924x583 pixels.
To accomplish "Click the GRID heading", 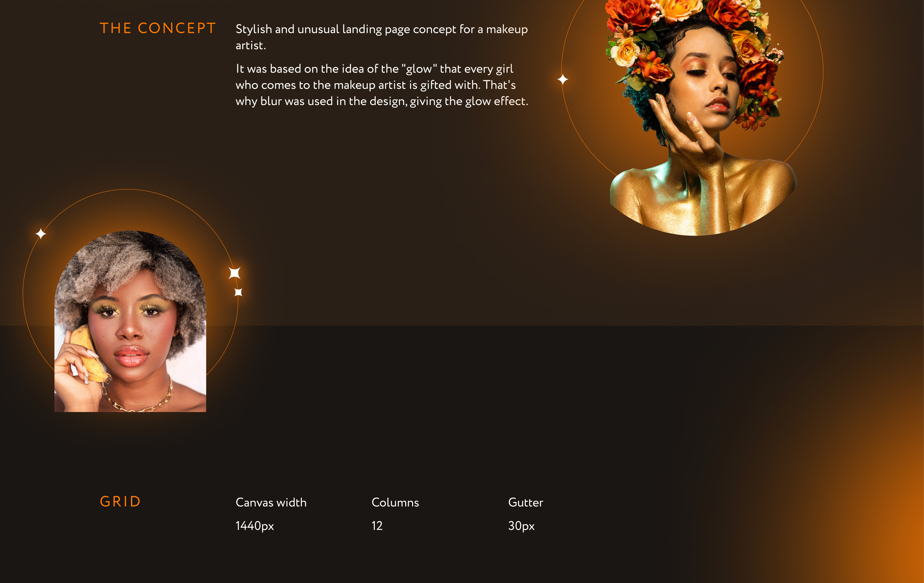I will pos(120,501).
